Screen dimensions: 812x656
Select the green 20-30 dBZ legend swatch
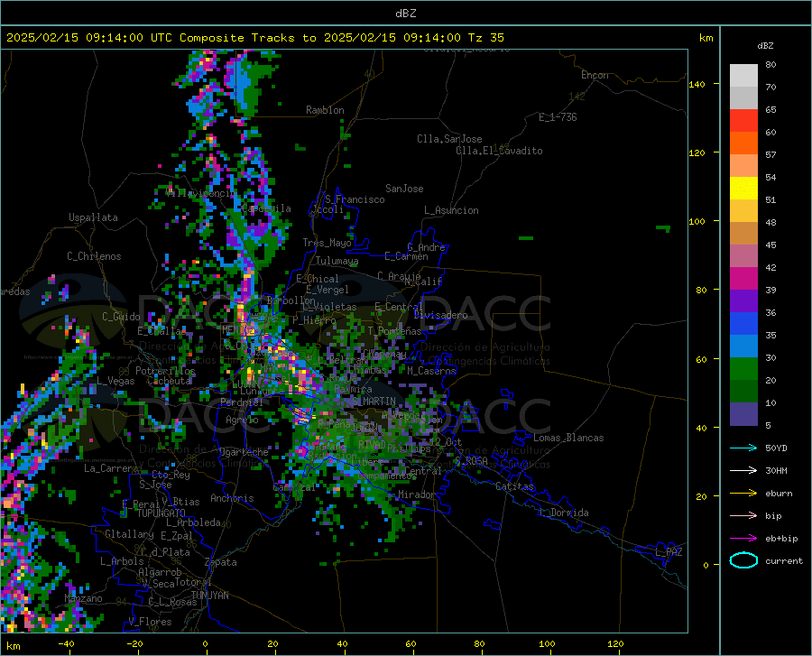(743, 369)
